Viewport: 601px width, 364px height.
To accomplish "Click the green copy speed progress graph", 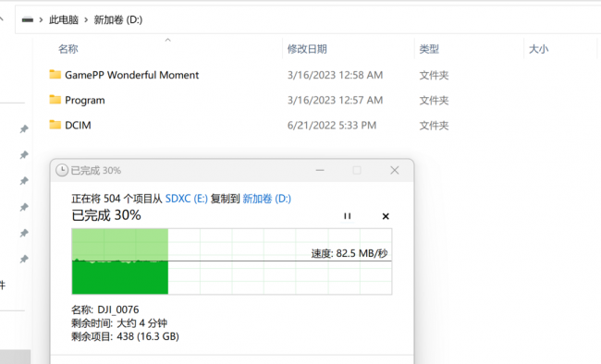I will 231,261.
